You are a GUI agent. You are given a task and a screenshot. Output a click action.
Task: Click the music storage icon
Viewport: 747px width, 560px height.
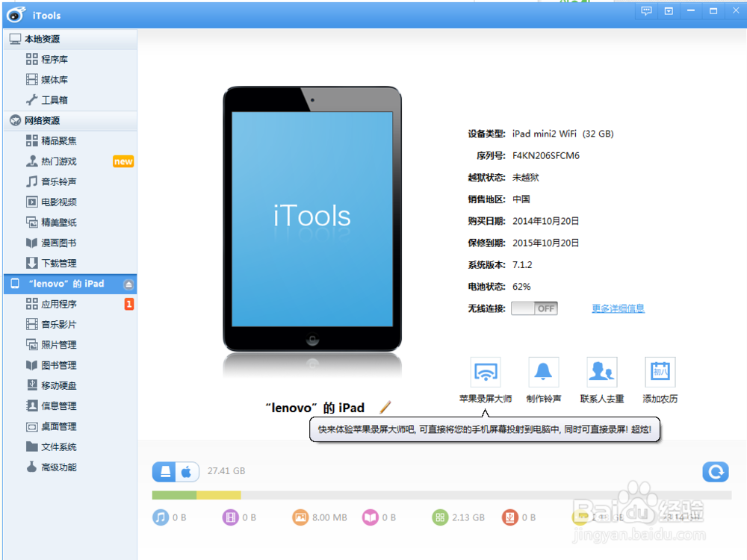coord(161,517)
